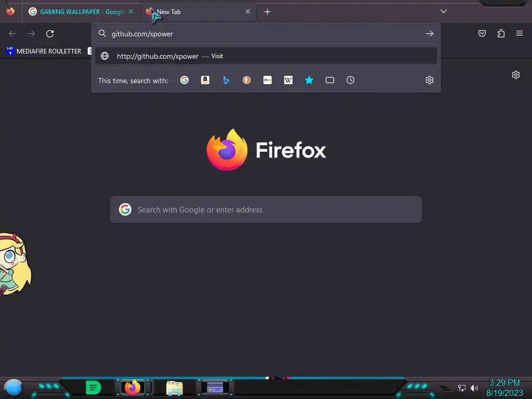
Task: Open a new tab with plus button
Action: [x=268, y=12]
